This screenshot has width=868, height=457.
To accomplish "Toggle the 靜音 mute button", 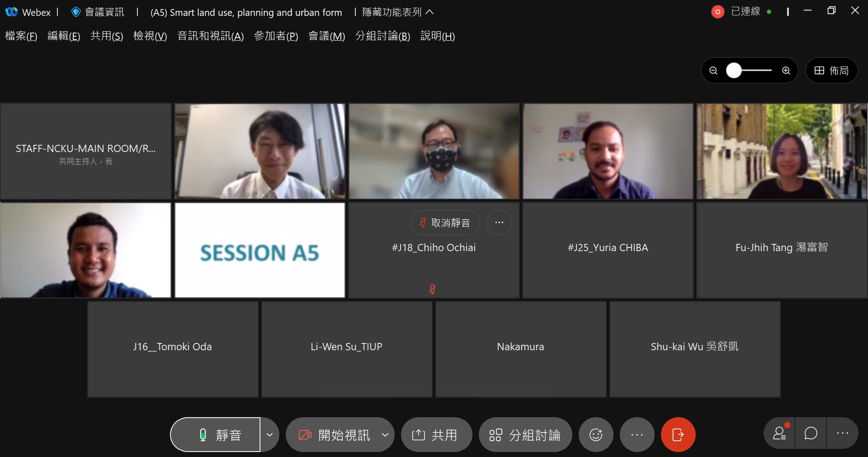I will click(x=215, y=435).
